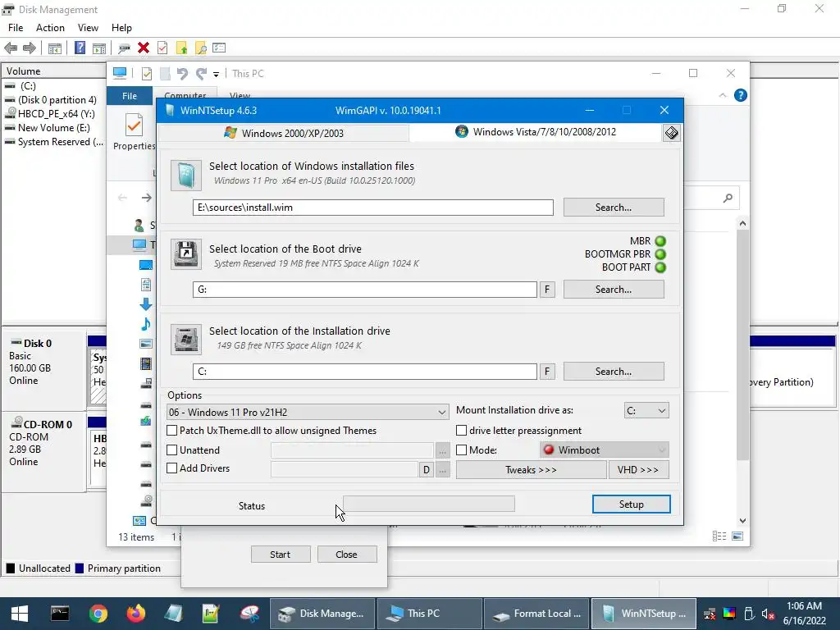This screenshot has width=840, height=630.
Task: Open the Mount Installation drive letter dropdown
Action: click(646, 410)
